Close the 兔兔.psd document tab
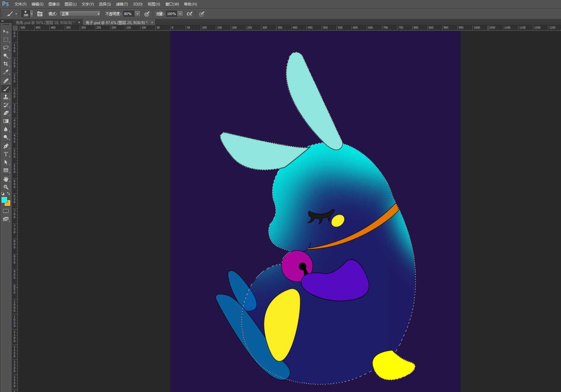 pyautogui.click(x=79, y=22)
